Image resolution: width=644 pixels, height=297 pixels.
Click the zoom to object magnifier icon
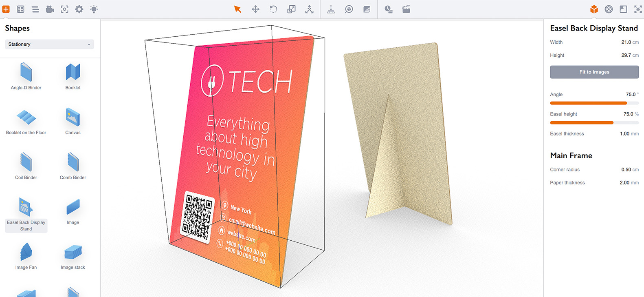pos(349,9)
